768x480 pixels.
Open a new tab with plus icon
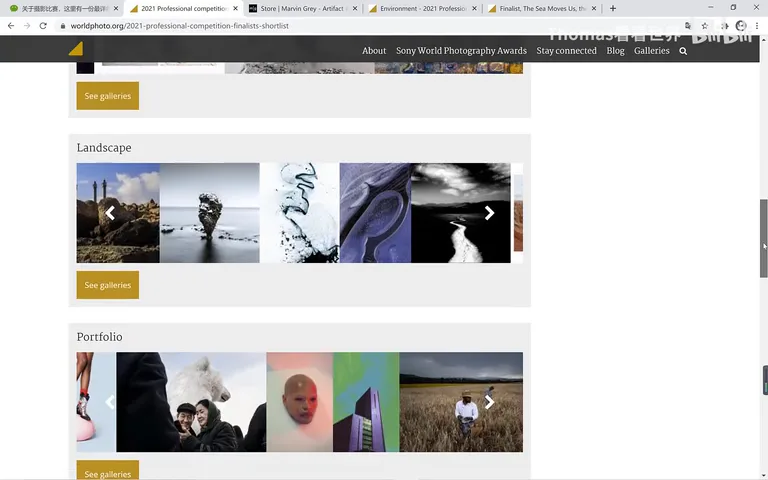613,8
